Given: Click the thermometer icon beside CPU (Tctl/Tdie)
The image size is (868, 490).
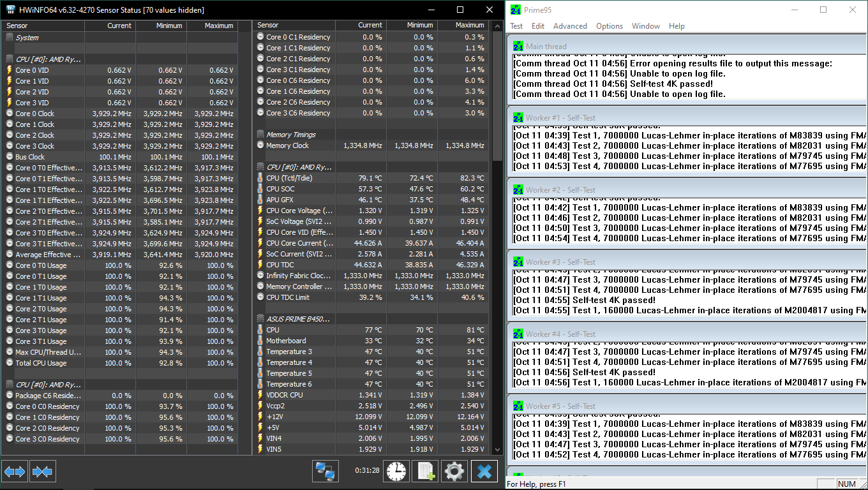Looking at the screenshot, I should tap(260, 178).
